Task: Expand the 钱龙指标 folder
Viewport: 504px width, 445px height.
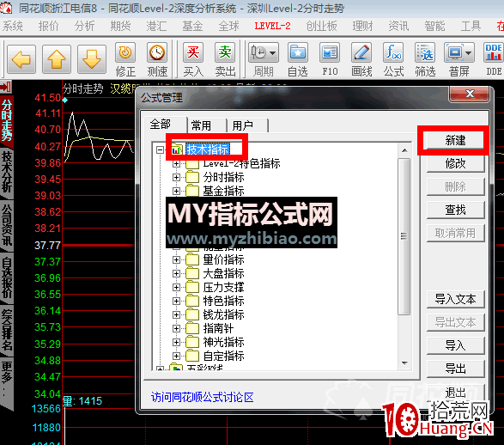Action: click(176, 315)
